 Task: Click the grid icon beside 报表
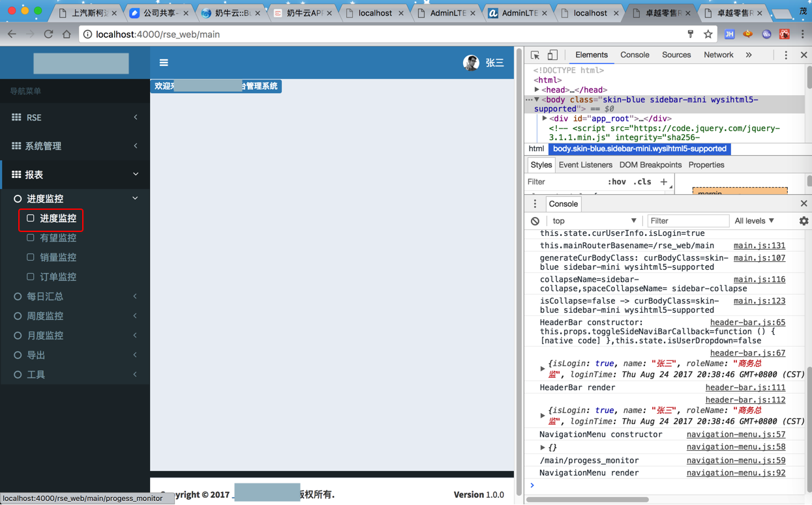click(16, 175)
